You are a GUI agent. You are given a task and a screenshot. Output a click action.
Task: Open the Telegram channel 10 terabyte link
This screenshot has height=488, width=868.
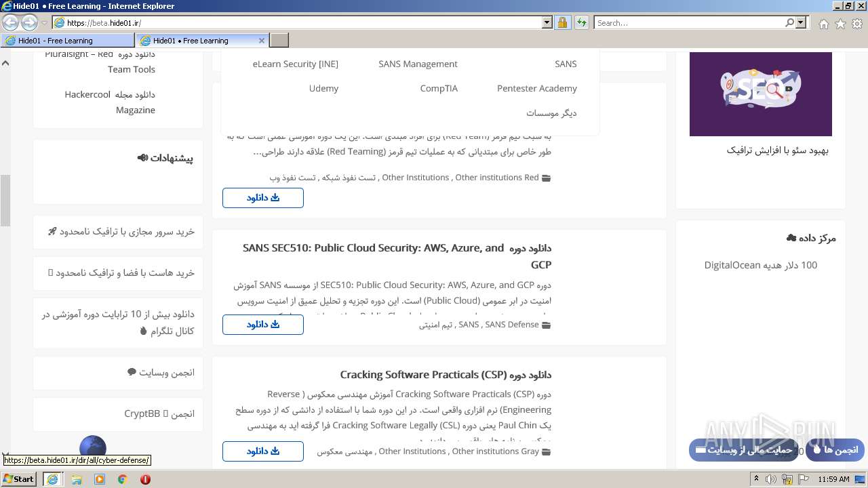click(117, 323)
